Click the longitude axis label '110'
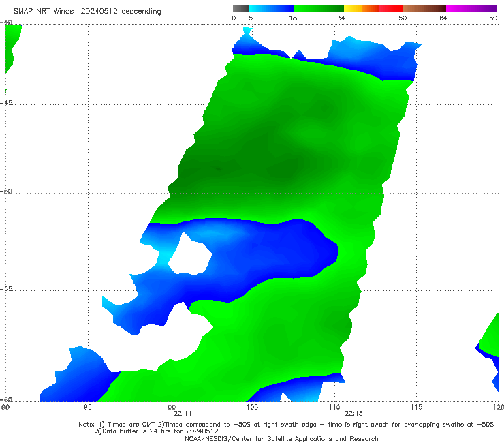The width and height of the screenshot is (504, 443). 334,408
